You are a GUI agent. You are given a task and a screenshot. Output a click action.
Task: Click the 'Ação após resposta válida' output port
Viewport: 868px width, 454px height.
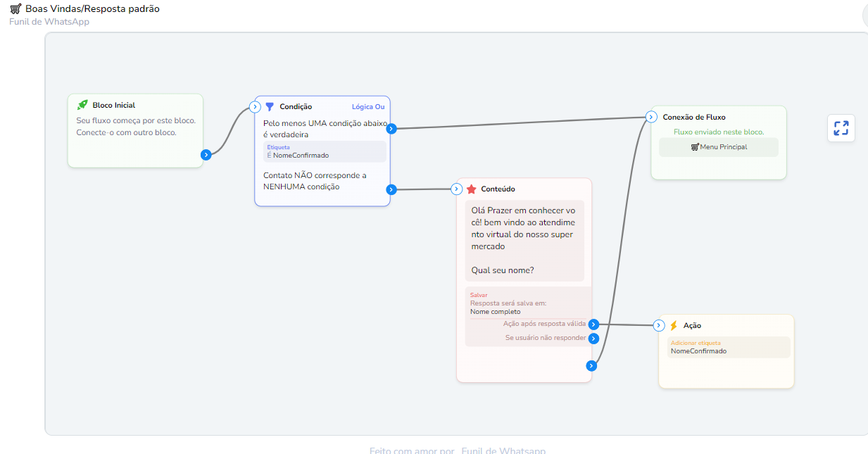point(593,324)
